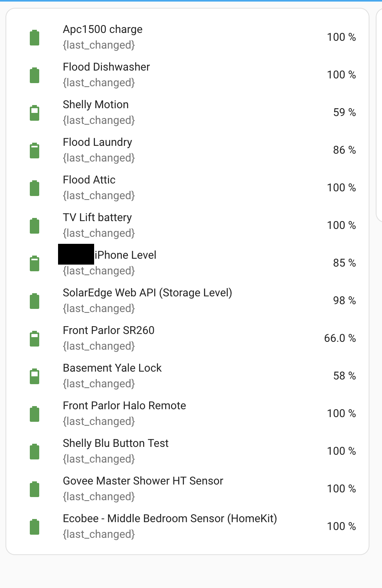Click the Shelly Blu Button Test battery icon
This screenshot has width=382, height=588.
pyautogui.click(x=35, y=451)
